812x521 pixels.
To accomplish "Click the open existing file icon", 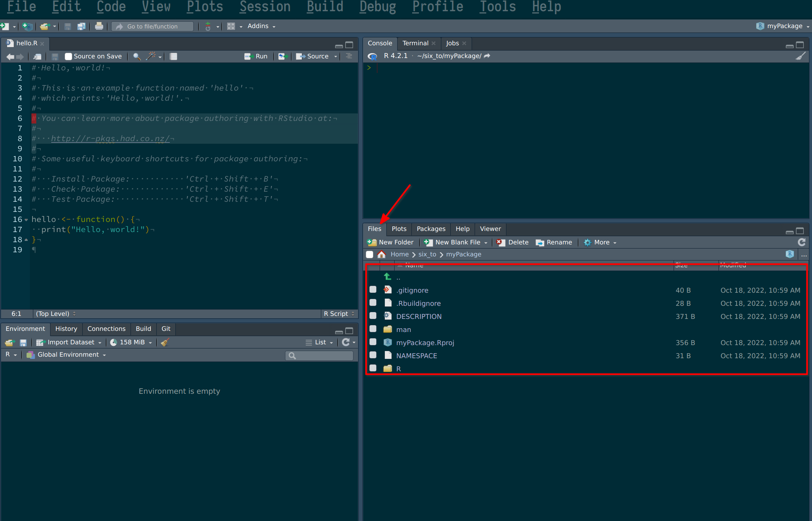I will [45, 26].
